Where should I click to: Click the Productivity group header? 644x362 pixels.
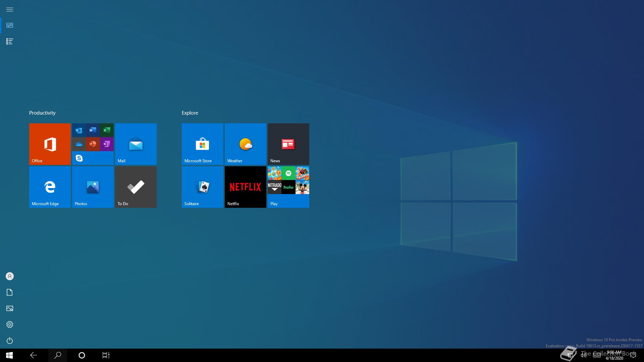[42, 113]
